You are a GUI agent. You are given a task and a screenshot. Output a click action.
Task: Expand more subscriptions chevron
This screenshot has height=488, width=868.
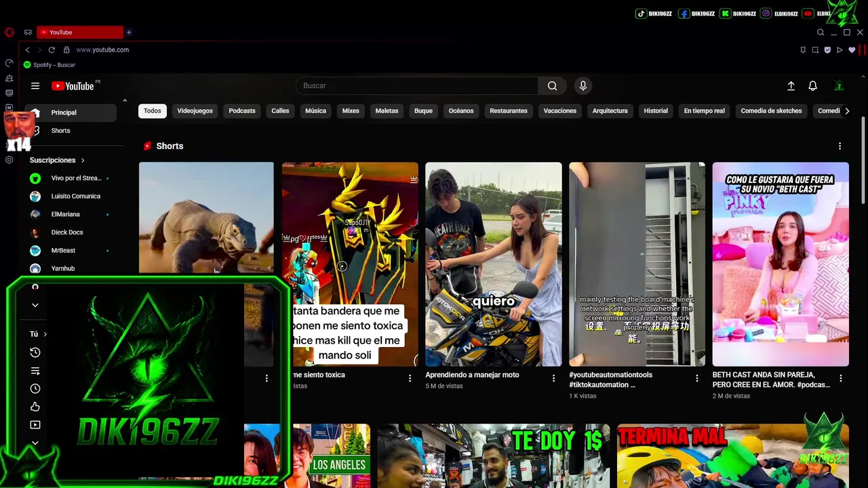tap(35, 305)
